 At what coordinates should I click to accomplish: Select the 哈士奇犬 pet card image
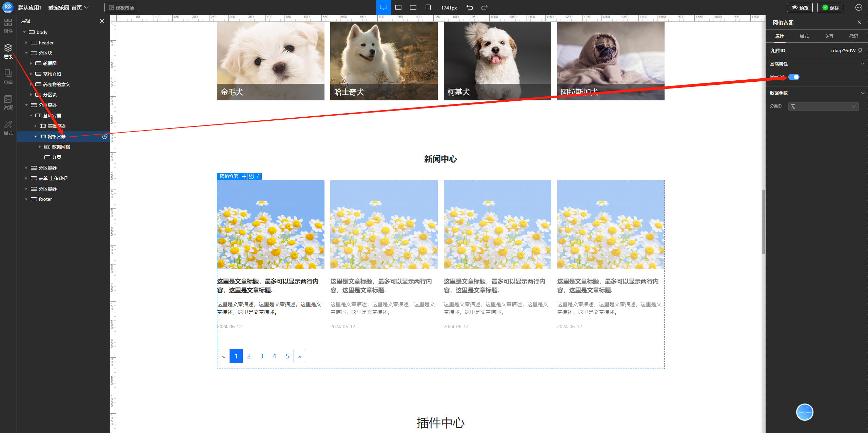384,61
